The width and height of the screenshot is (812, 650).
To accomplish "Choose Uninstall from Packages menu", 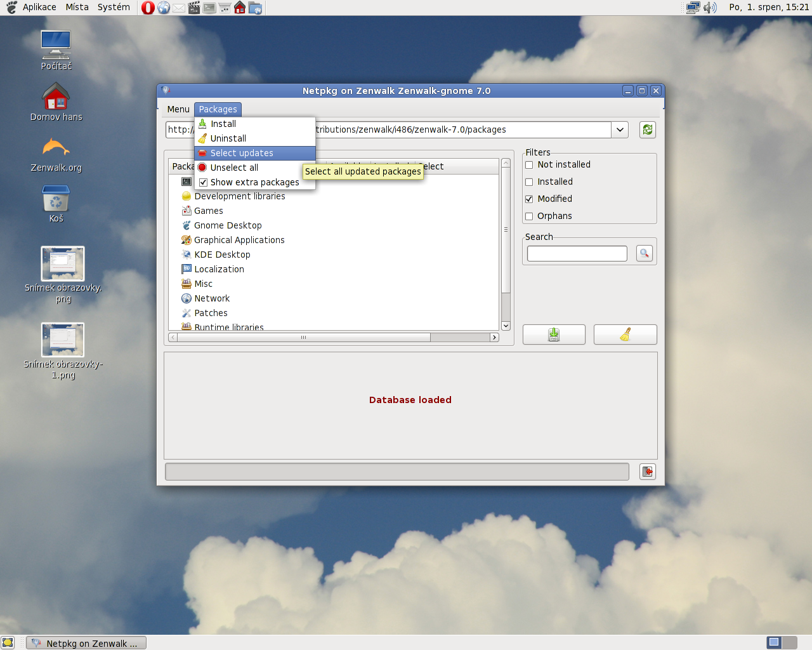I will coord(255,138).
